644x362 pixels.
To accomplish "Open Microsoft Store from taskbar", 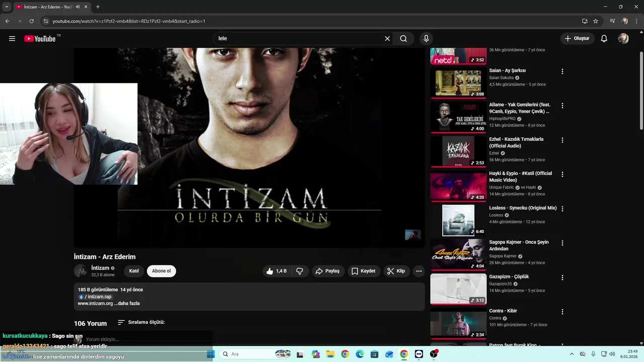I will [x=374, y=354].
